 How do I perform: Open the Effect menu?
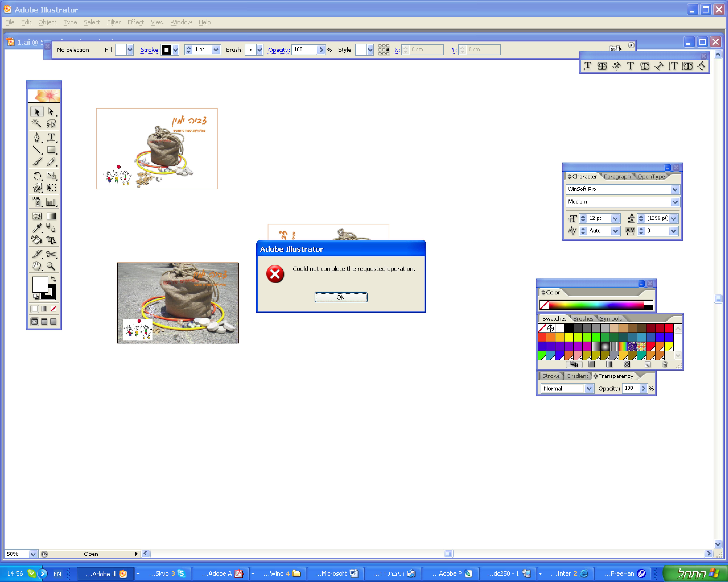[135, 22]
